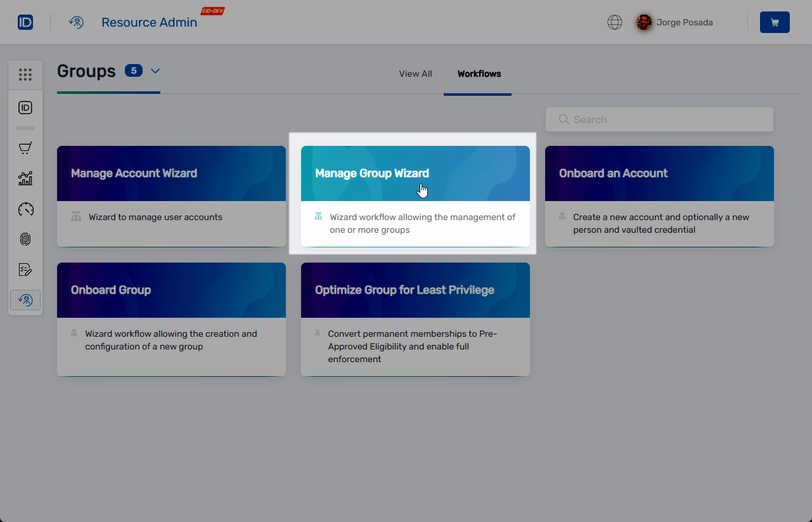
Task: Open the shopping cart icon in sidebar
Action: 25,148
